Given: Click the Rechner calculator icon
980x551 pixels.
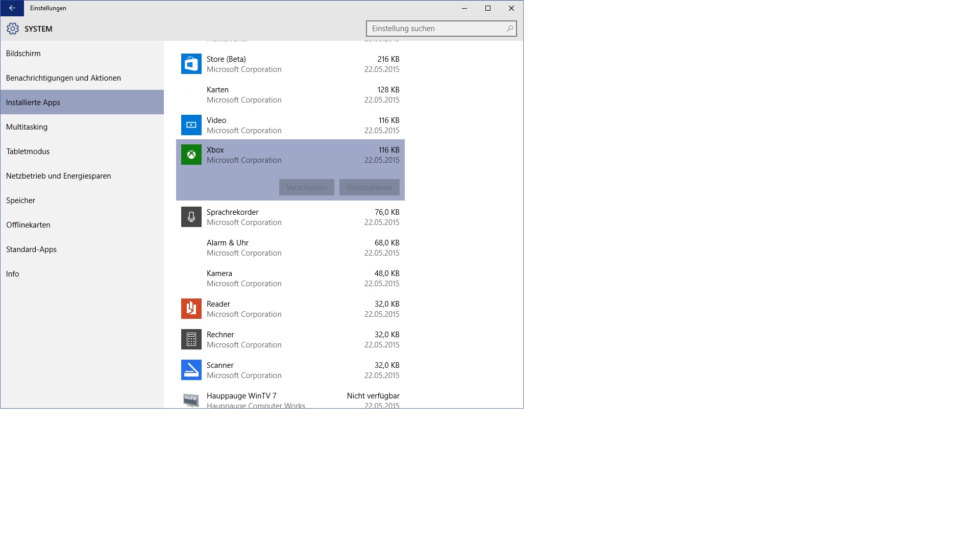Looking at the screenshot, I should pos(191,339).
